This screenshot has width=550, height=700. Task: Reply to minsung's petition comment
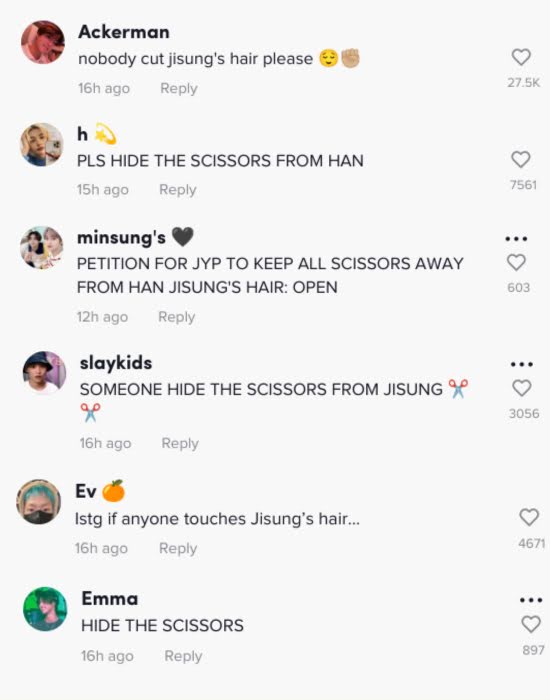tap(177, 317)
